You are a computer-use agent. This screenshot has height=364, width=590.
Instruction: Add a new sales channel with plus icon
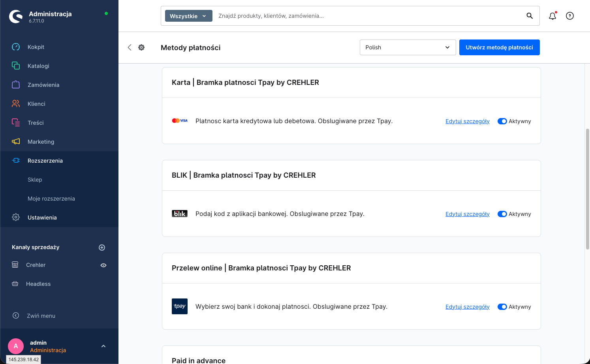point(102,248)
